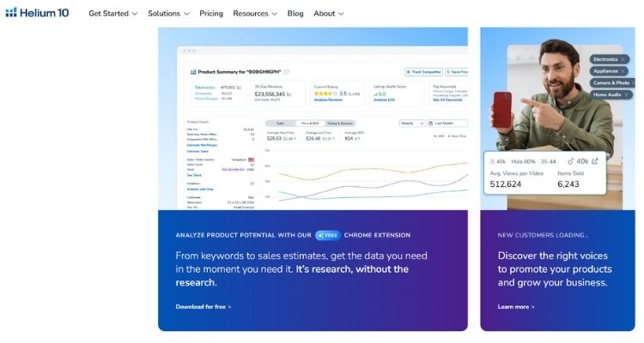Expand the Get Started menu
Viewport: 644px width, 343px height.
pyautogui.click(x=112, y=14)
